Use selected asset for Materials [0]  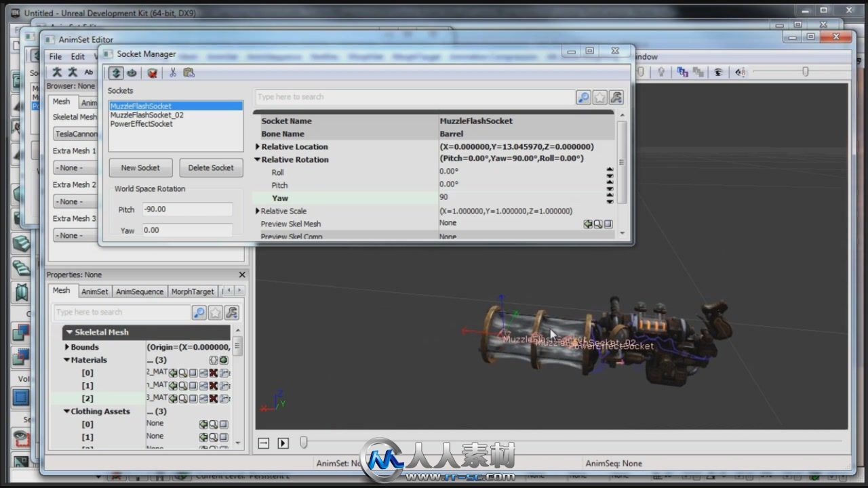click(173, 373)
